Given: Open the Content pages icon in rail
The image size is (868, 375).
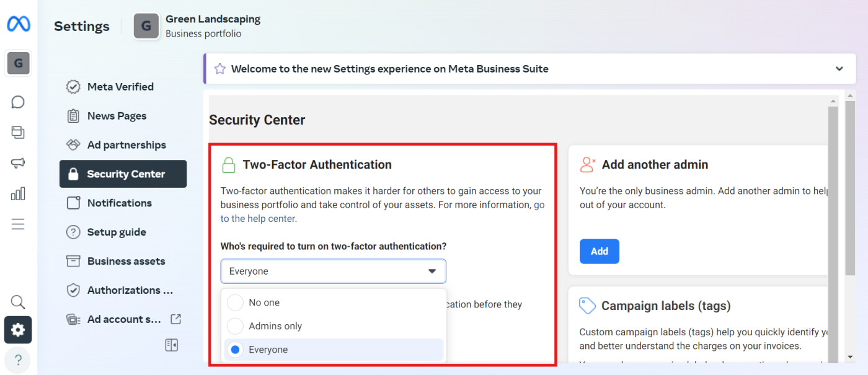Looking at the screenshot, I should click(18, 132).
